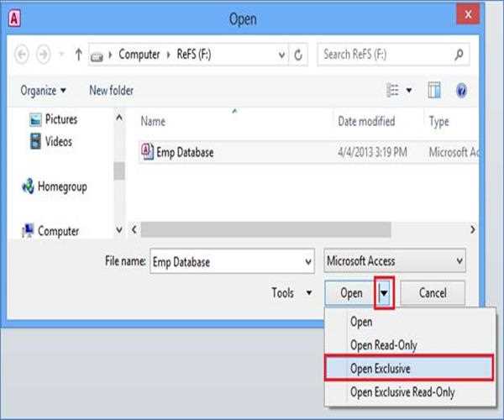
Task: Open the Organize menu
Action: [x=43, y=90]
